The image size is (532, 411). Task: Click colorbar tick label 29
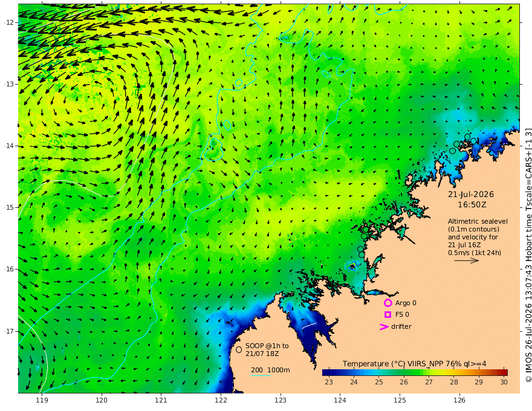[x=479, y=382]
